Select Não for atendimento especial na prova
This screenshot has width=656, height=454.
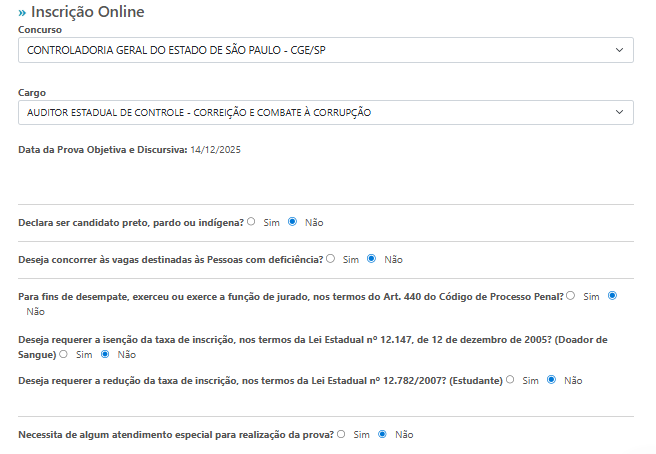coord(382,434)
